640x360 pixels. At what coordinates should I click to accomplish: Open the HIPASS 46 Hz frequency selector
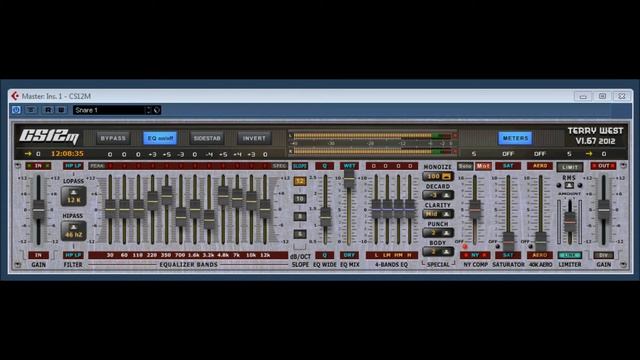[x=73, y=231]
